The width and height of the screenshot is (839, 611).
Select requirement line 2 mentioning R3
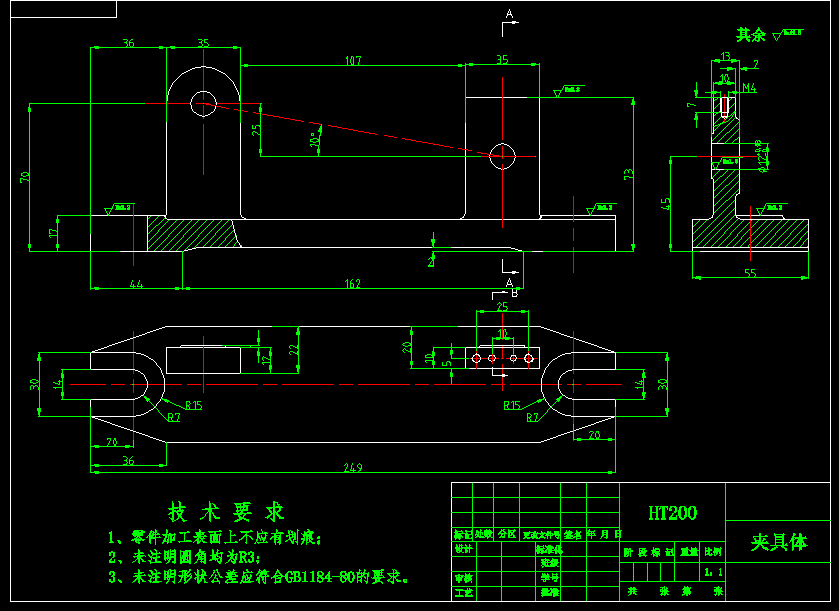click(x=184, y=557)
